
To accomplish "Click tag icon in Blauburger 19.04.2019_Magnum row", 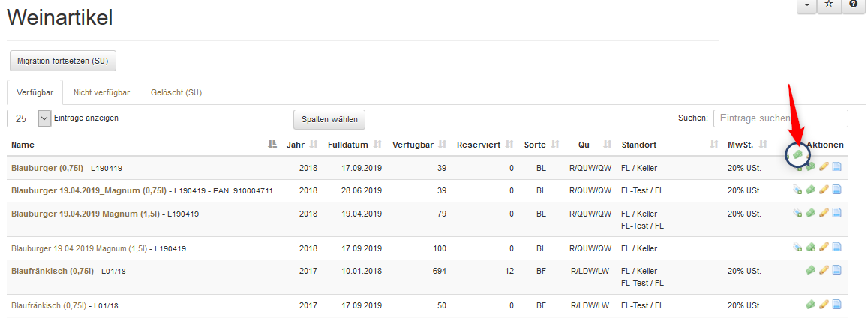I will tap(797, 190).
